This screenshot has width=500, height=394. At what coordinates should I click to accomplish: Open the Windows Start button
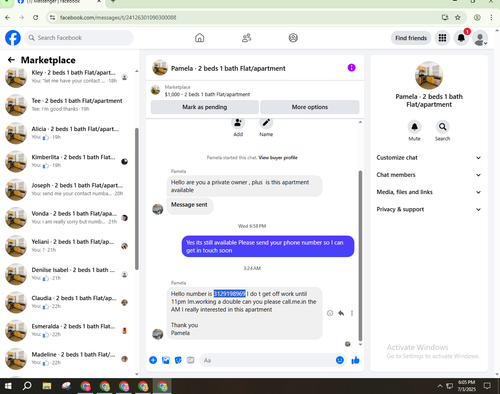8,386
